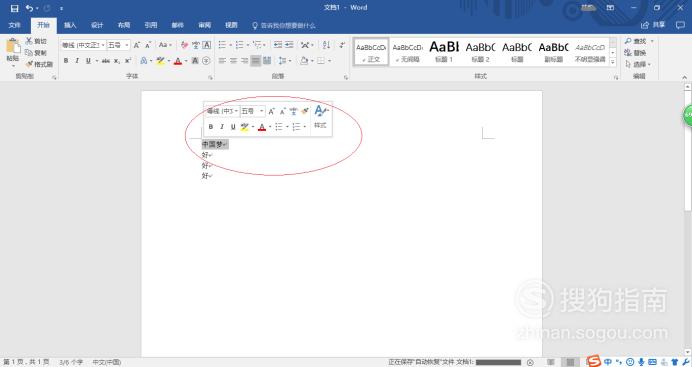
Task: Click the 'Tell me what you want' search box
Action: coord(284,26)
